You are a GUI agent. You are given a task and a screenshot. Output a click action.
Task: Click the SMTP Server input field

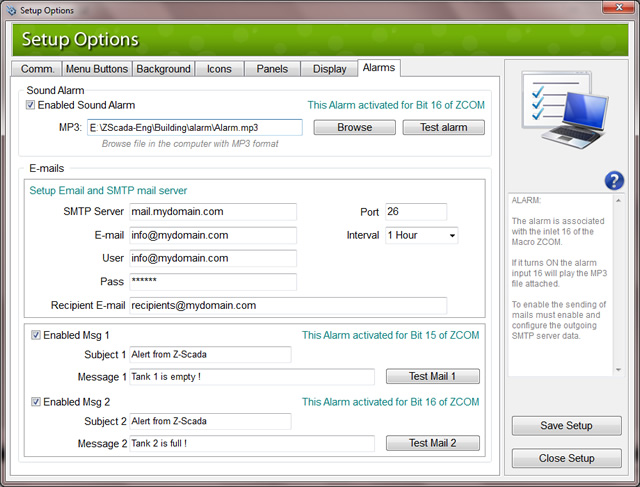[x=213, y=212]
